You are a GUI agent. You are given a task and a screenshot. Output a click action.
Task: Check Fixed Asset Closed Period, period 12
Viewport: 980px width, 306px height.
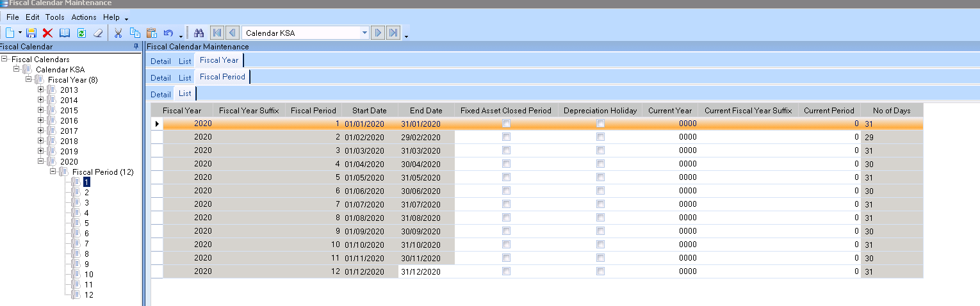pos(507,271)
